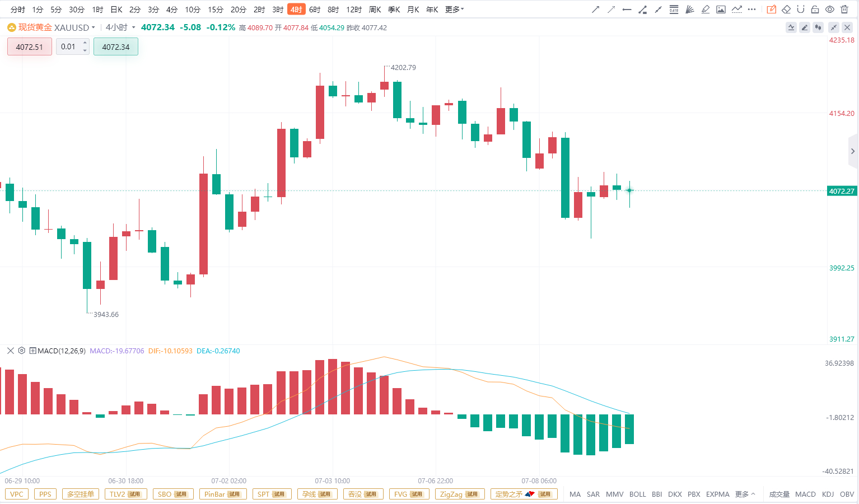Toggle the orange drawing edit mode icon
This screenshot has width=859, height=504.
771,10
